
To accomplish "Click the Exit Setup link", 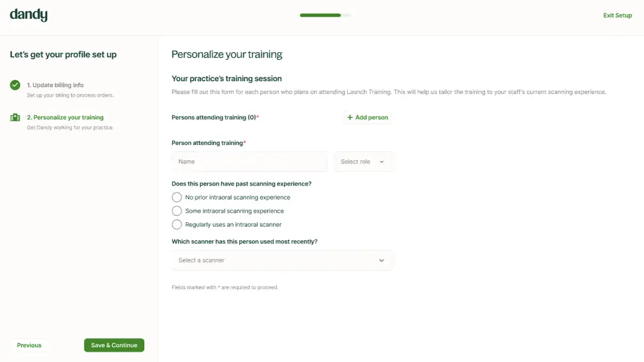I will [x=617, y=15].
